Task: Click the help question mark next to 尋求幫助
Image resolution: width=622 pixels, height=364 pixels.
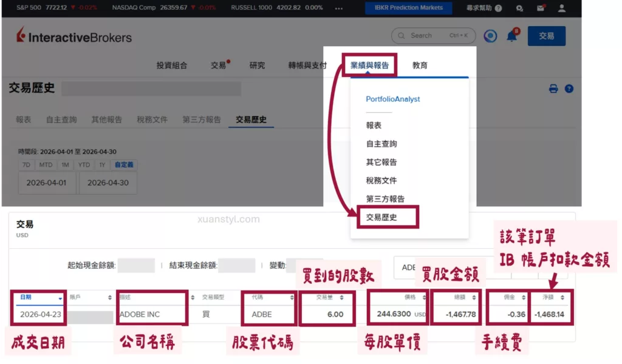Action: pyautogui.click(x=498, y=8)
